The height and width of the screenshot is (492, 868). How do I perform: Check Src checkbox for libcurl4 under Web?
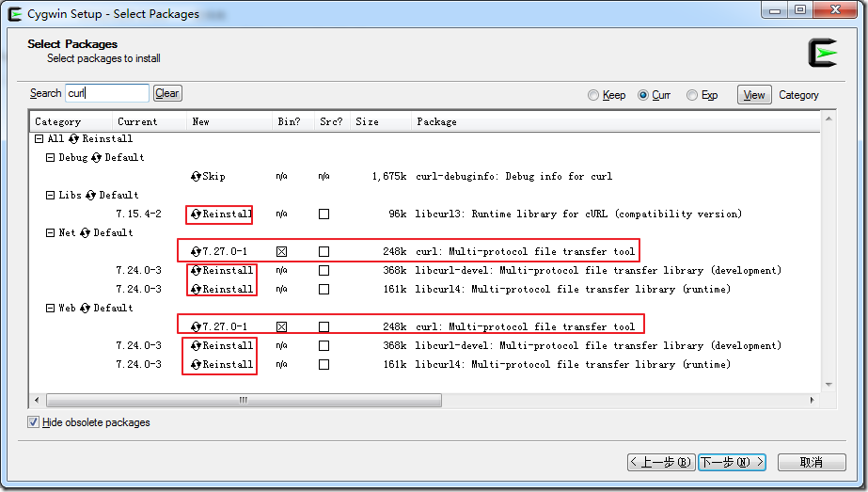pyautogui.click(x=324, y=365)
